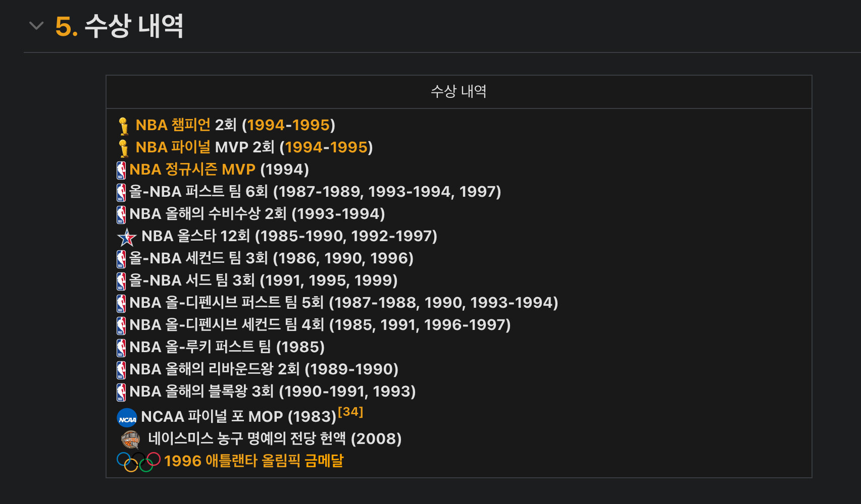Click NBA logo beside 올해의 리바운드왕
The height and width of the screenshot is (504, 861).
pyautogui.click(x=121, y=370)
